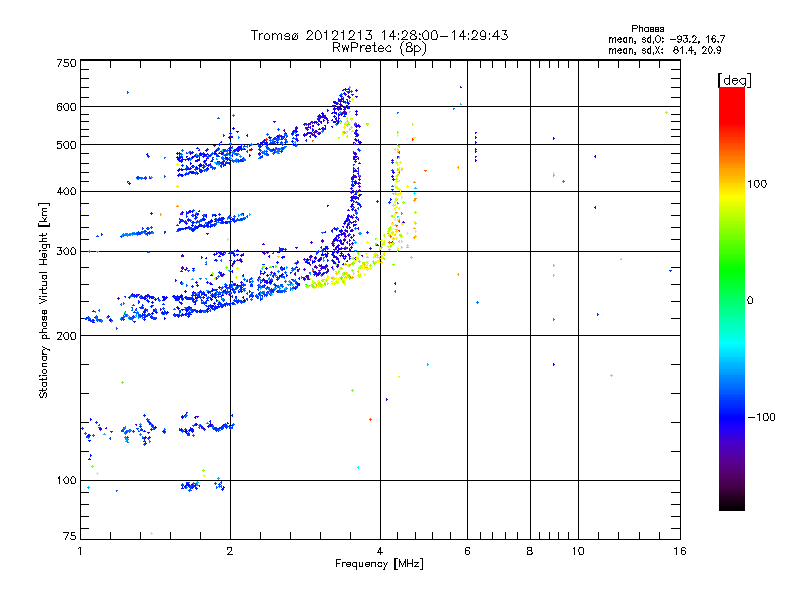
Task: Click the y-axis tick label '300'
Action: pos(66,251)
